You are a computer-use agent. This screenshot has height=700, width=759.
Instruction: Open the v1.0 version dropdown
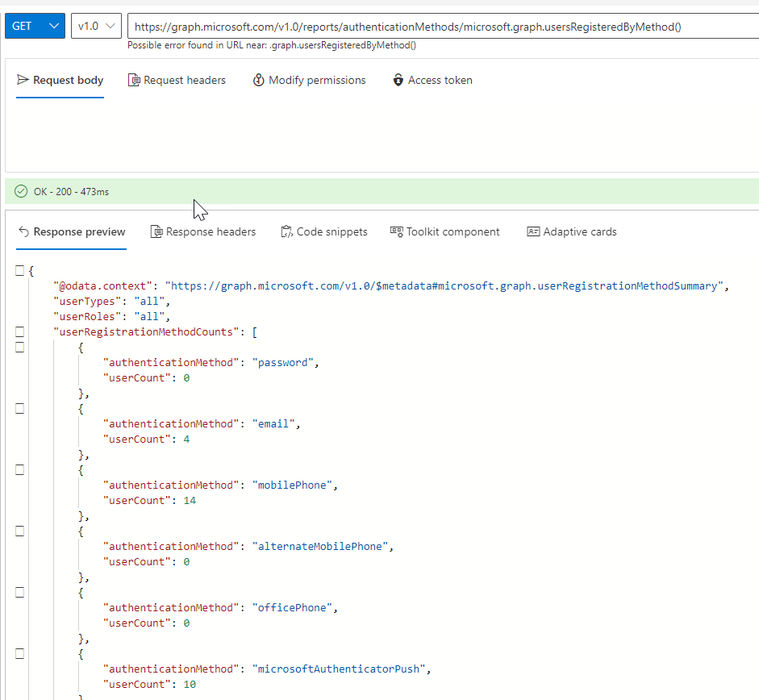pos(96,26)
